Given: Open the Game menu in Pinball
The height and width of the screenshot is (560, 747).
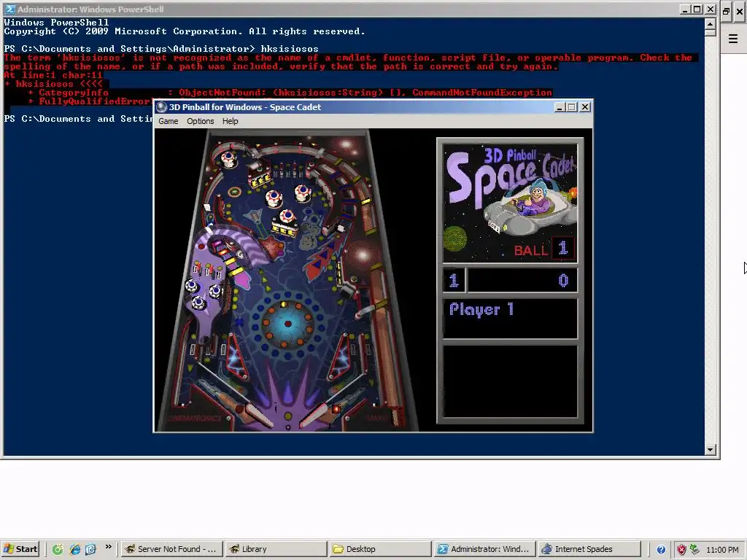Looking at the screenshot, I should click(169, 121).
